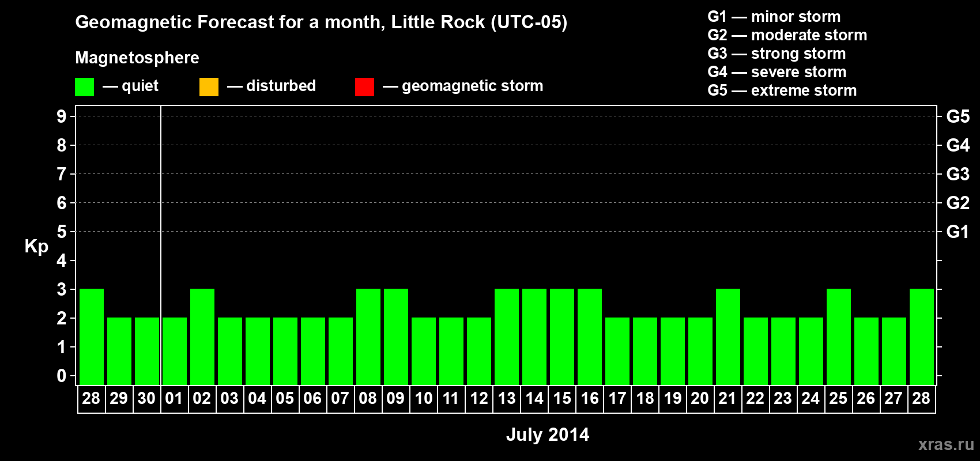This screenshot has width=980, height=461.
Task: Click Kp value 0 on left axis
Action: tap(62, 376)
